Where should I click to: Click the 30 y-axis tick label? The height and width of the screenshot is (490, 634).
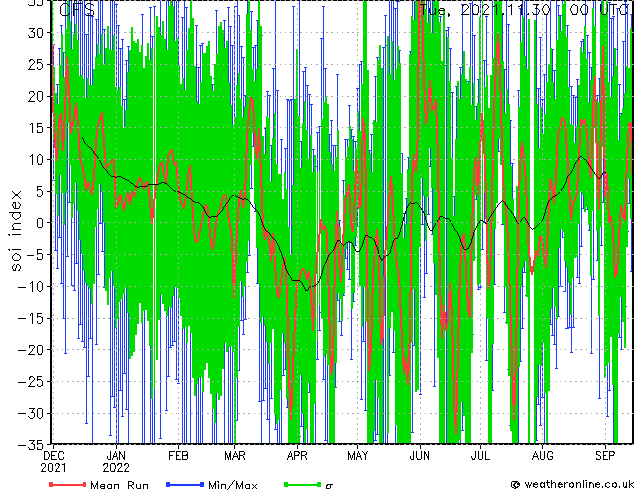coord(35,33)
